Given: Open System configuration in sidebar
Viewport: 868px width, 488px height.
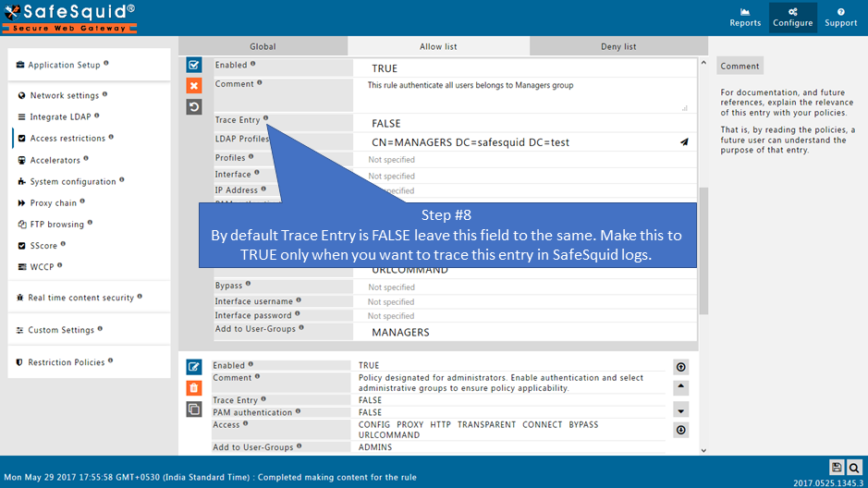Looking at the screenshot, I should (71, 181).
